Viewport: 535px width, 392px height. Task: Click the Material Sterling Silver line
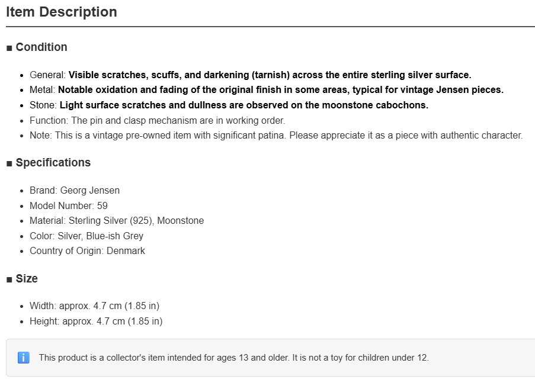117,220
